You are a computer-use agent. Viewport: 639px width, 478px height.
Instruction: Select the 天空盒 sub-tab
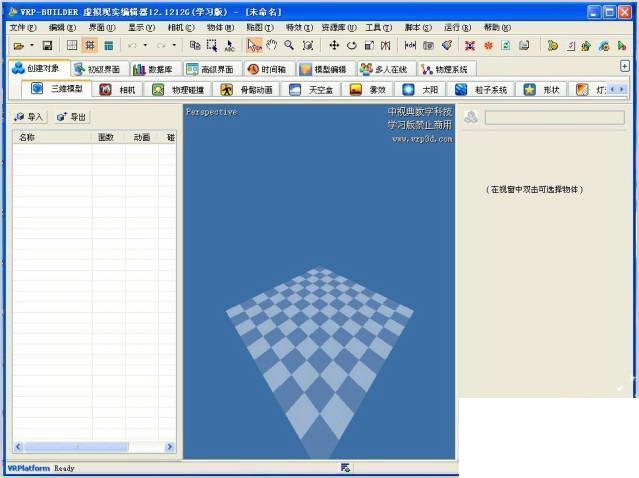tap(311, 89)
